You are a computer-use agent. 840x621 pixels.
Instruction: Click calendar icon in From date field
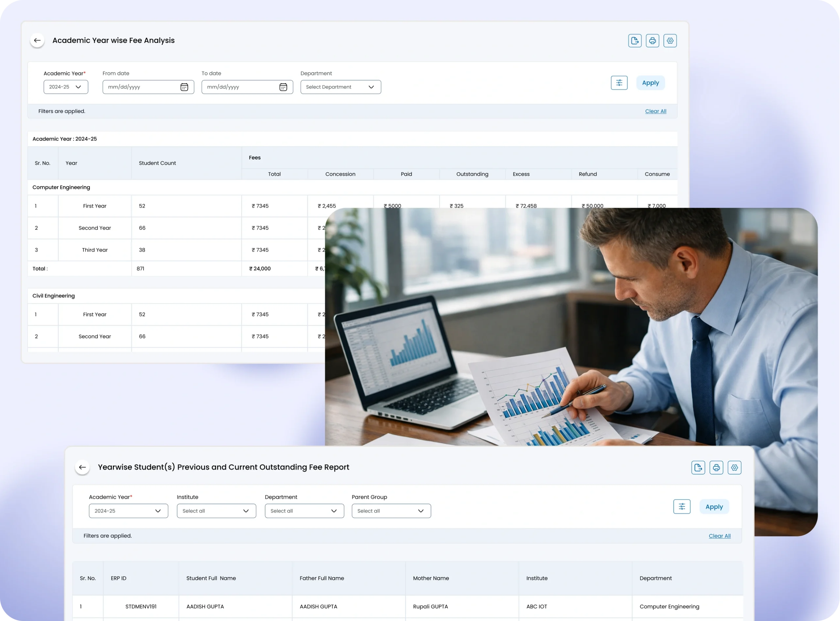pos(184,87)
